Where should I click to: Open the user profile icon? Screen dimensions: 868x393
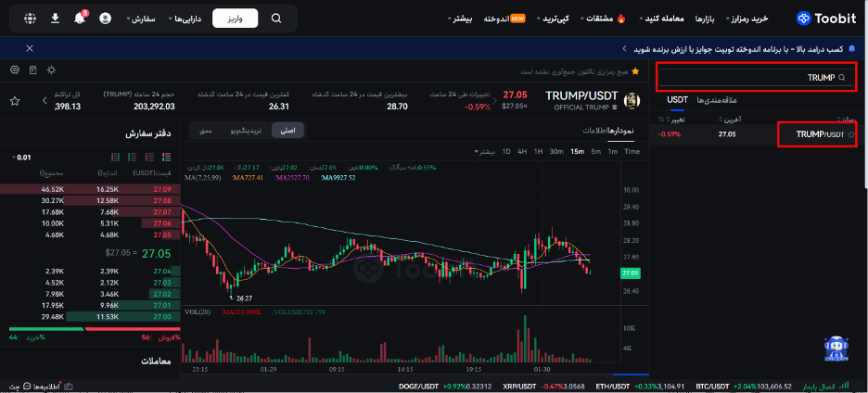coord(105,19)
